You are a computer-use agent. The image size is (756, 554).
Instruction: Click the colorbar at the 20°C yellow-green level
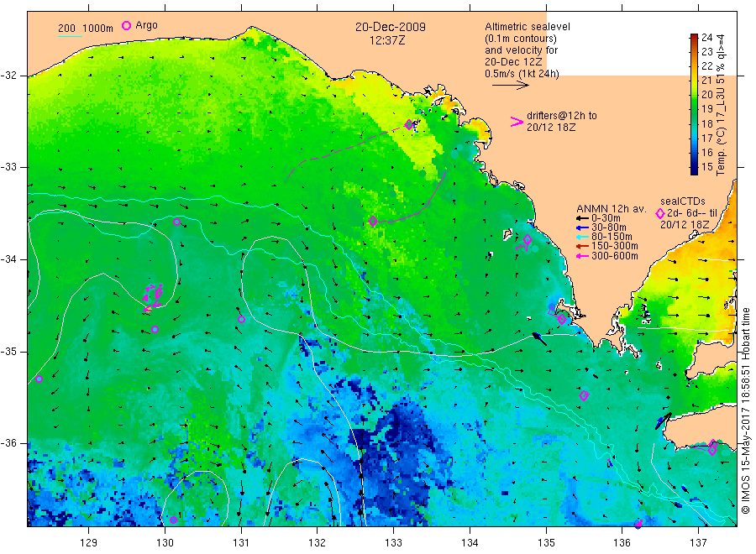pyautogui.click(x=694, y=94)
